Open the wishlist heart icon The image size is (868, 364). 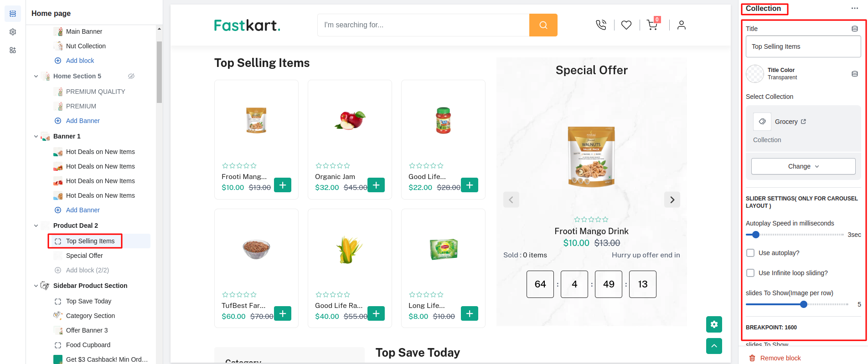626,25
